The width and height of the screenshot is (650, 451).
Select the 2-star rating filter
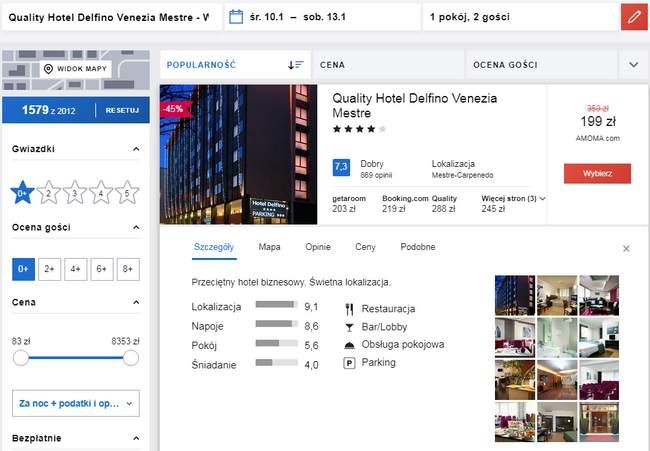click(x=49, y=193)
